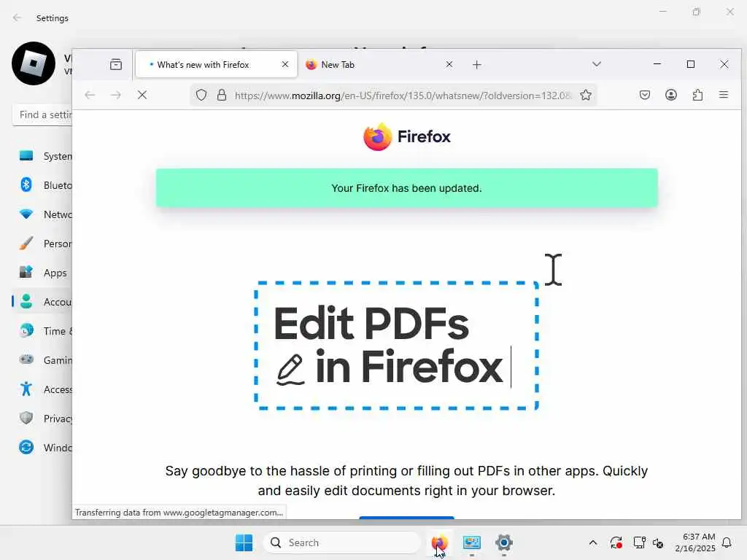Screen dimensions: 747x560
Task: Open Firefox application hamburger menu
Action: [724, 95]
